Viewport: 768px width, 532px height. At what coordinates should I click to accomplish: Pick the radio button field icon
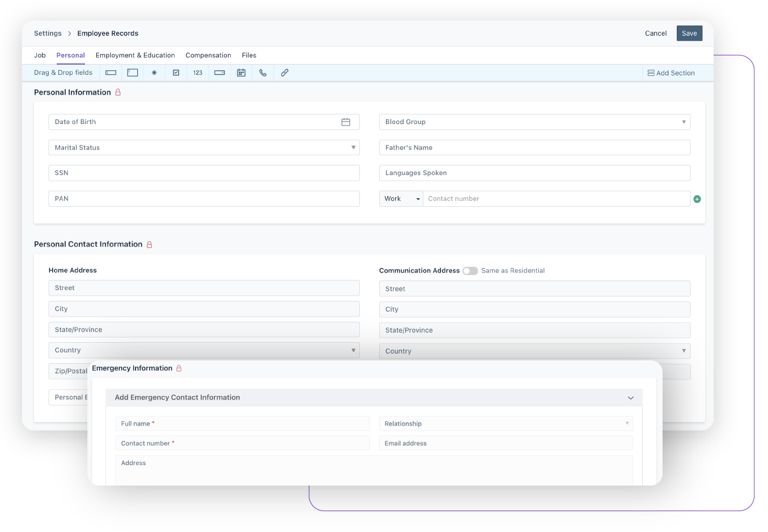coord(154,73)
